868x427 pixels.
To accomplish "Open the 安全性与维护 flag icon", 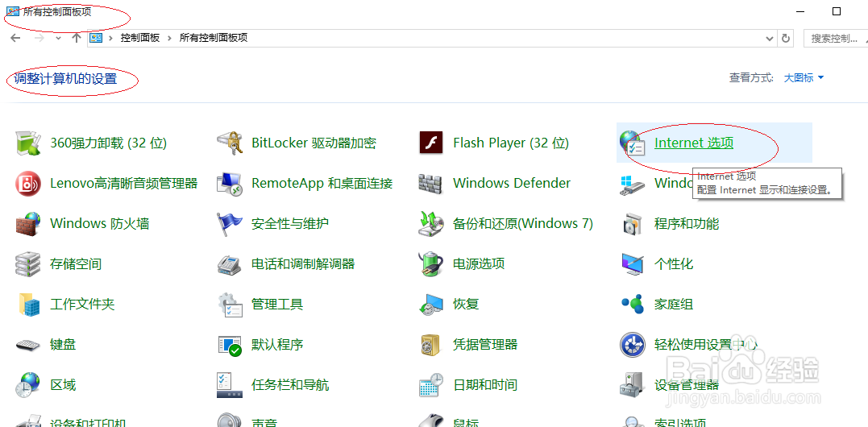I will [229, 223].
